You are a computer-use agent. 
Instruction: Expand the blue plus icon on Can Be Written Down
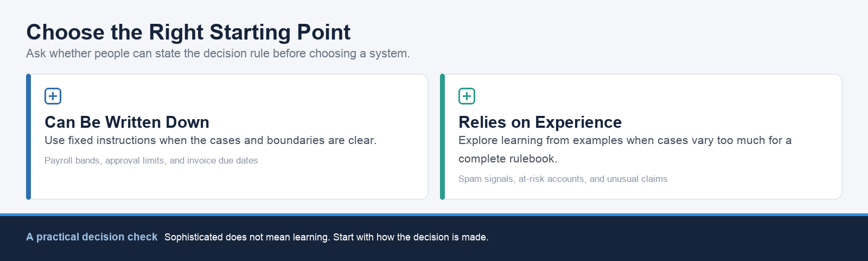point(53,96)
